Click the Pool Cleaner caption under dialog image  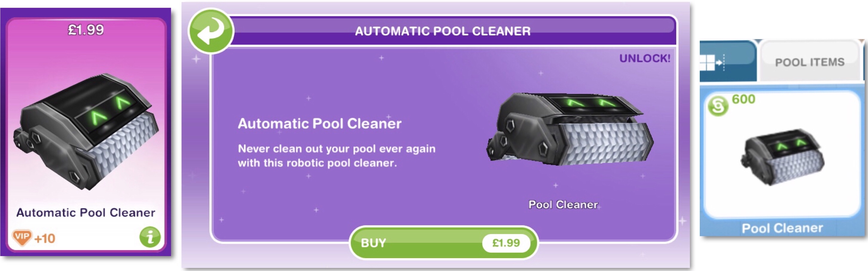point(563,205)
